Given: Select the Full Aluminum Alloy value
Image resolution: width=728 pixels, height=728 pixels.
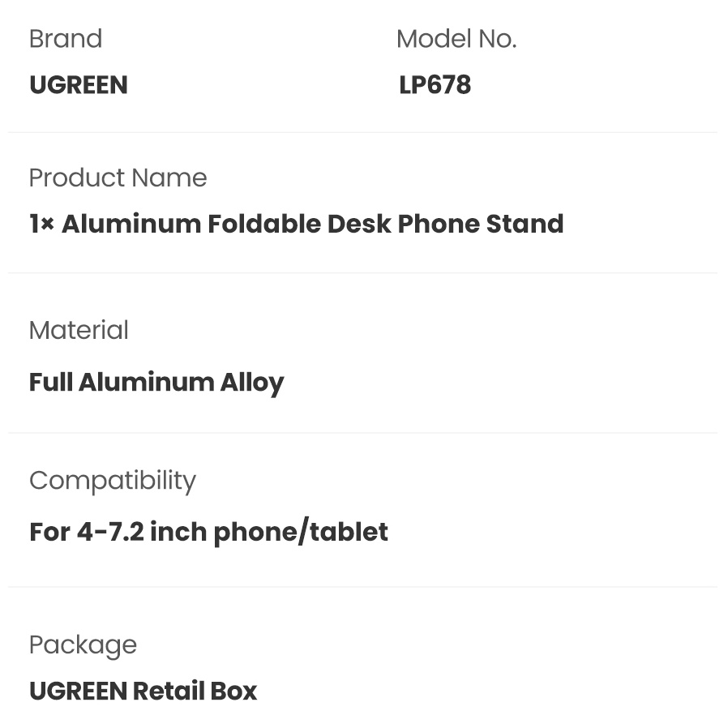Looking at the screenshot, I should click(156, 382).
